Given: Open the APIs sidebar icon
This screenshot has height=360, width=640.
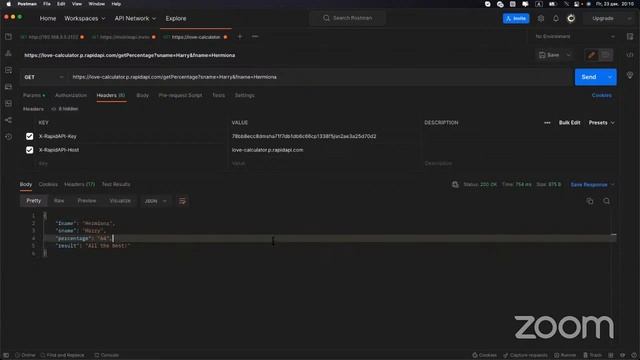Looking at the screenshot, I should [8, 53].
